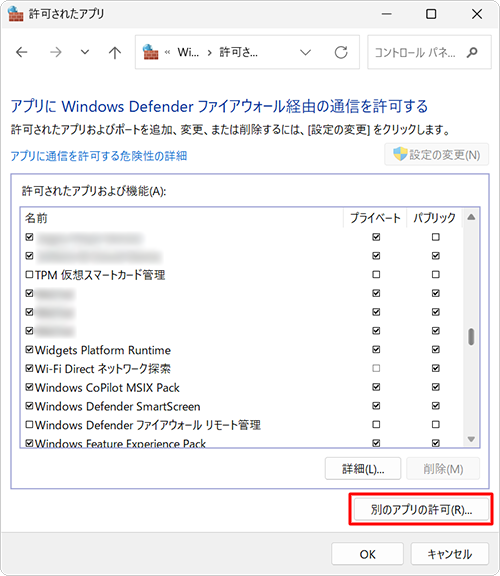The image size is (500, 576).
Task: Uncheck Widgets Platform Runtime name checkbox
Action: pyautogui.click(x=29, y=349)
